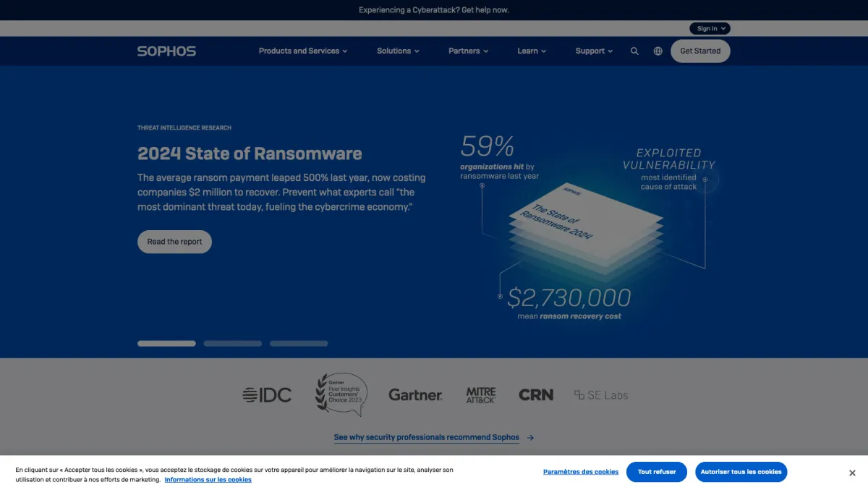Select the third carousel slide indicator
Viewport: 868px width, 490px height.
coord(299,344)
